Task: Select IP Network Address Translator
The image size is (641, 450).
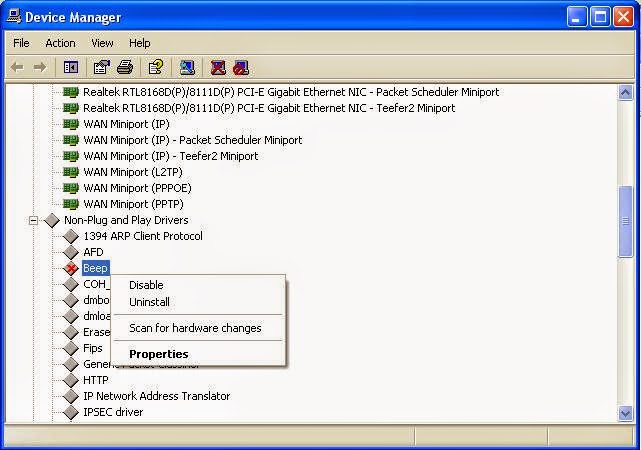Action: (157, 396)
